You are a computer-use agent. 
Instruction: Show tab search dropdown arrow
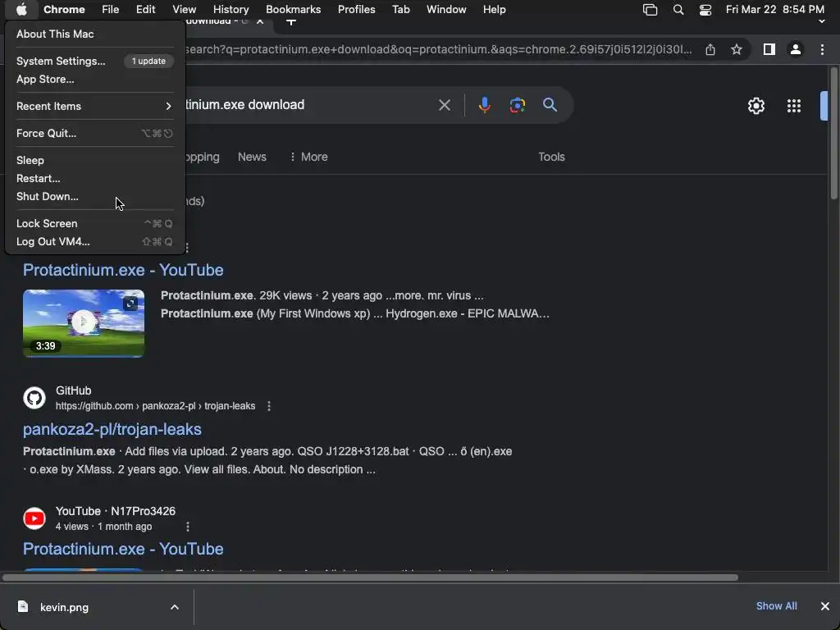[822, 22]
